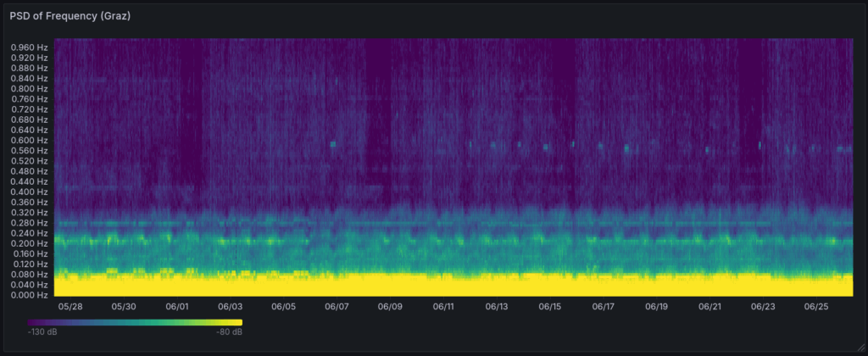
Task: Click the -130 dB legend label
Action: pyautogui.click(x=42, y=332)
